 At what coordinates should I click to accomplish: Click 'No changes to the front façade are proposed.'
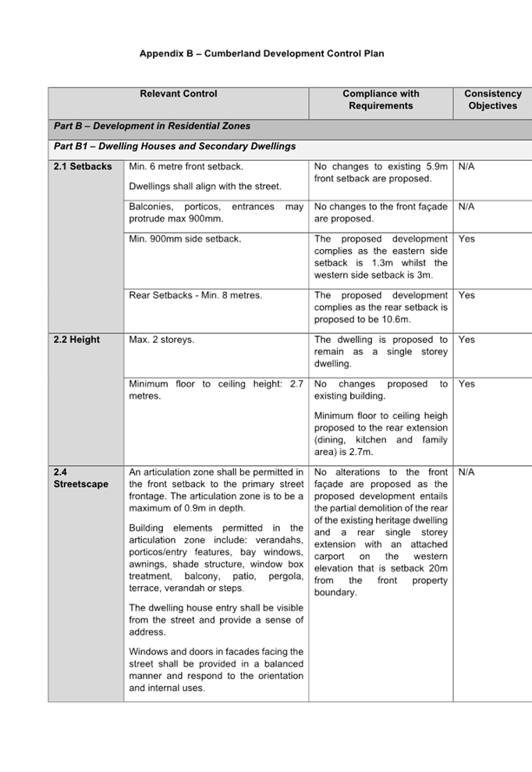pos(381,212)
